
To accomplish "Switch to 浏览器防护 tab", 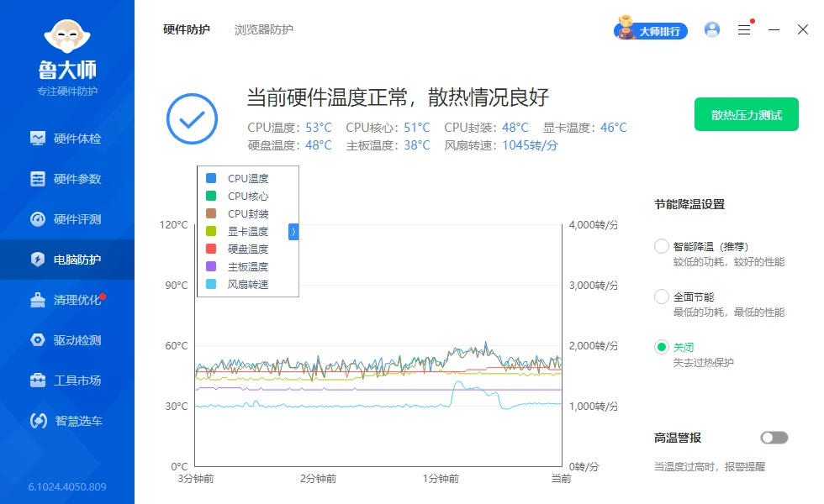I will [x=264, y=29].
